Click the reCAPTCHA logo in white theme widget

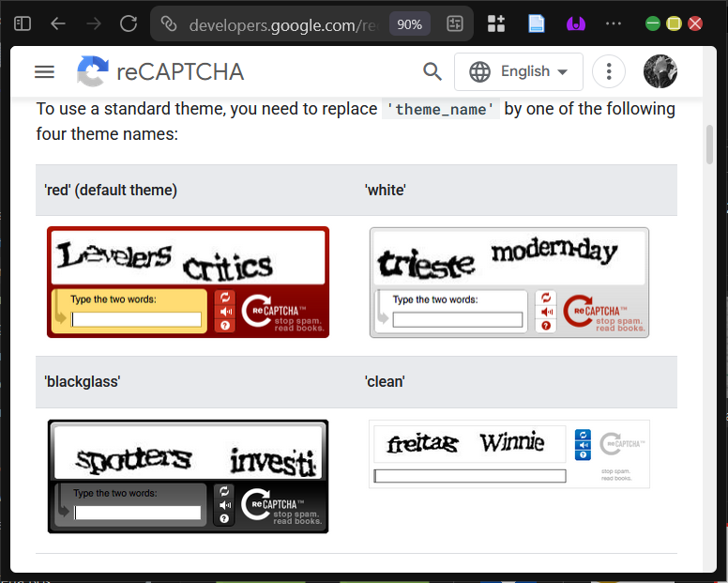[603, 313]
